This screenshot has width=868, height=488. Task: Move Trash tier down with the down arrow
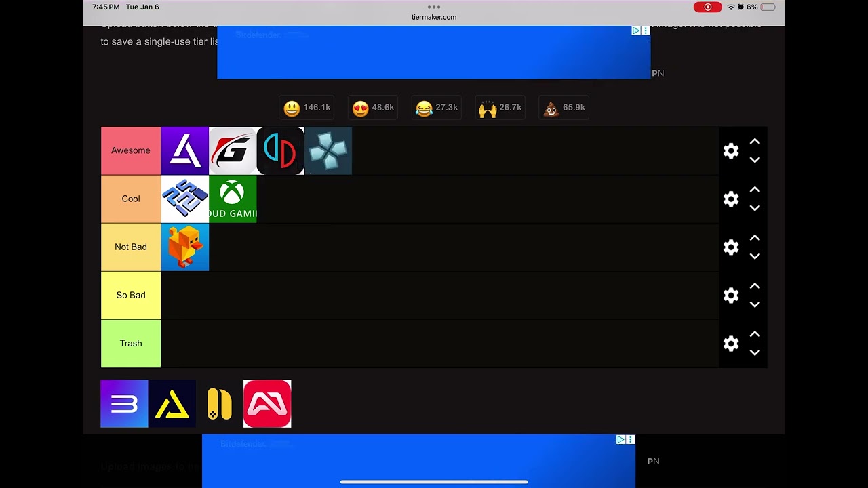[755, 352]
